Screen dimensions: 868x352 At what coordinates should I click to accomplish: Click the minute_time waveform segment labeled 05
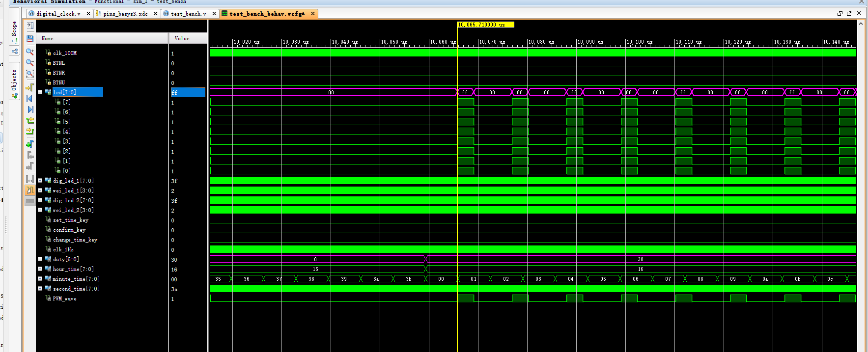coord(603,279)
